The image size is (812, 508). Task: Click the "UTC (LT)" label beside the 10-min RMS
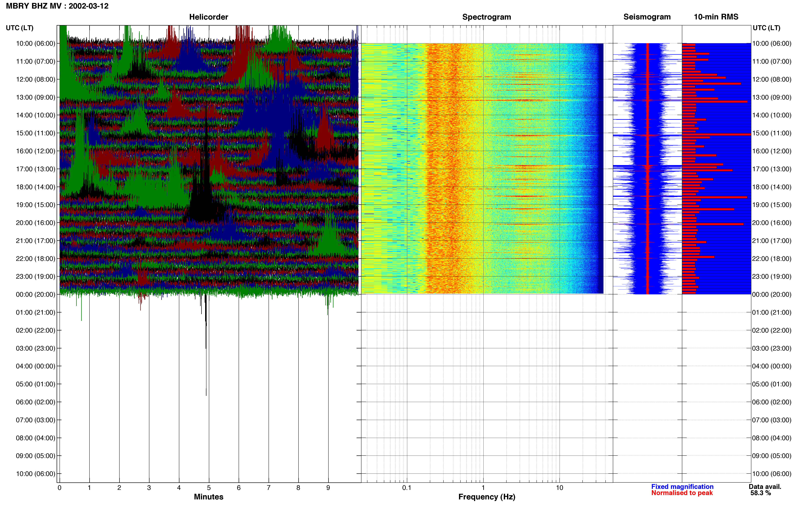[x=766, y=28]
